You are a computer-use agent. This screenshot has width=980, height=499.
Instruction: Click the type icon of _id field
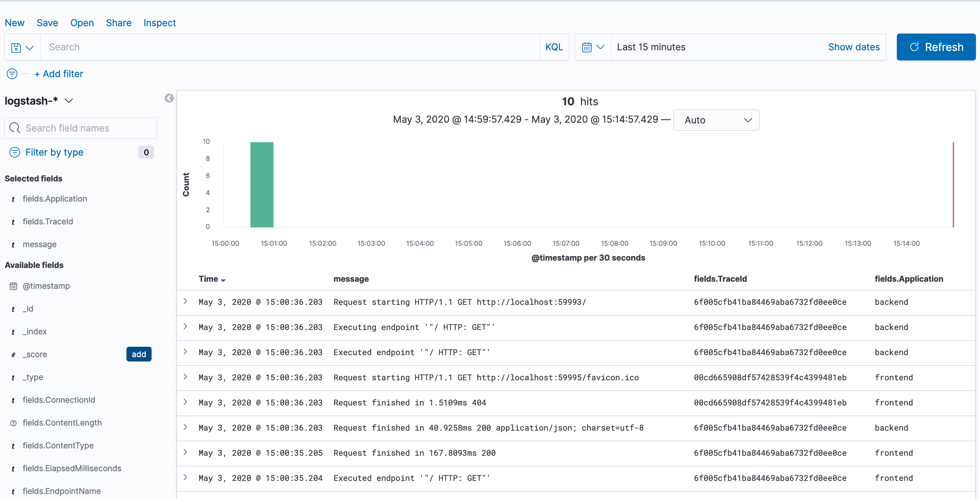pos(13,309)
